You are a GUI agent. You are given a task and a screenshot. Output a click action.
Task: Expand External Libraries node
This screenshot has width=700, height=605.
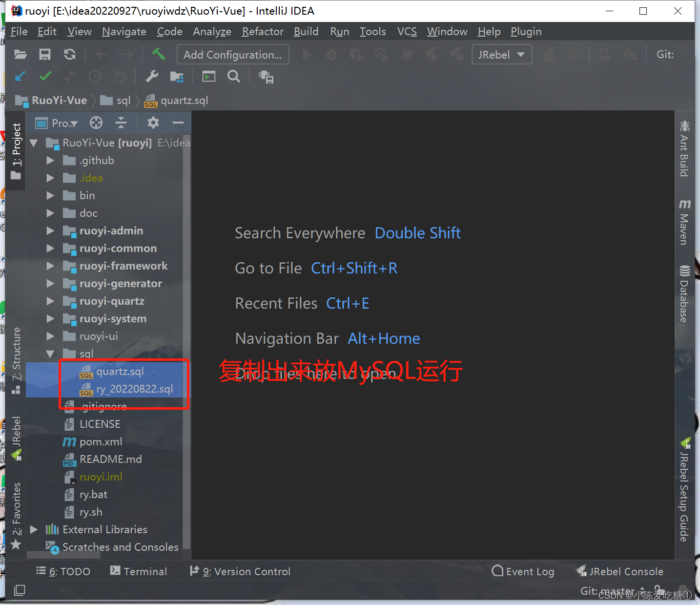pos(34,530)
